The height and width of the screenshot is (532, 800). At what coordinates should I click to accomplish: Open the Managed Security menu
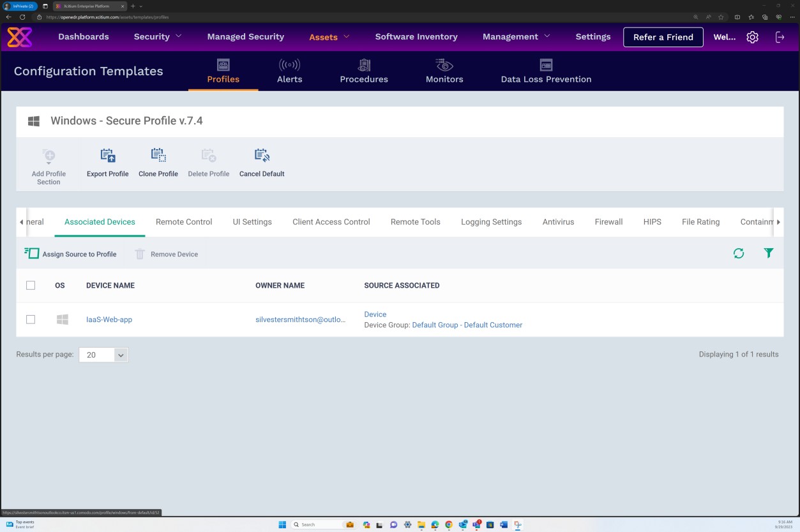(x=245, y=36)
